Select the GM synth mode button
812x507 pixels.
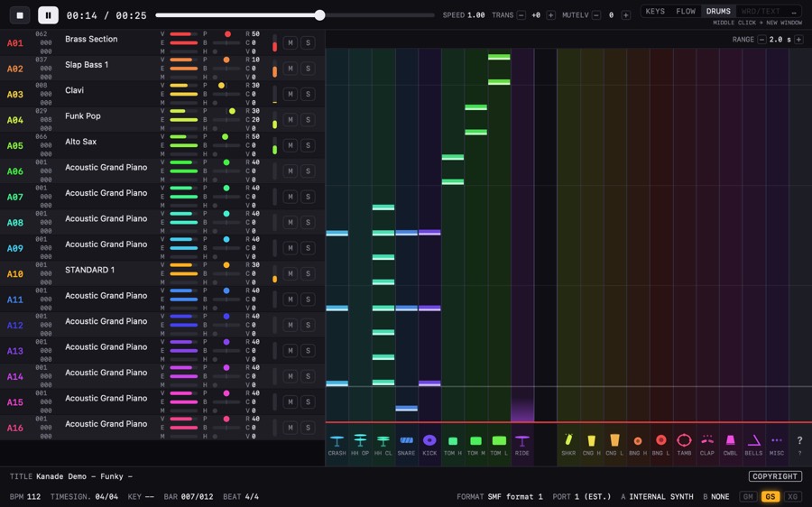pos(748,497)
